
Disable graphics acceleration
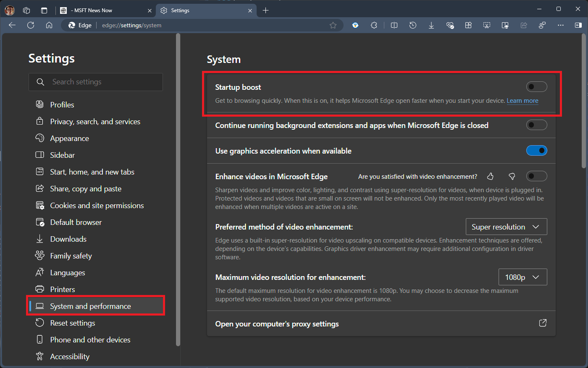536,150
